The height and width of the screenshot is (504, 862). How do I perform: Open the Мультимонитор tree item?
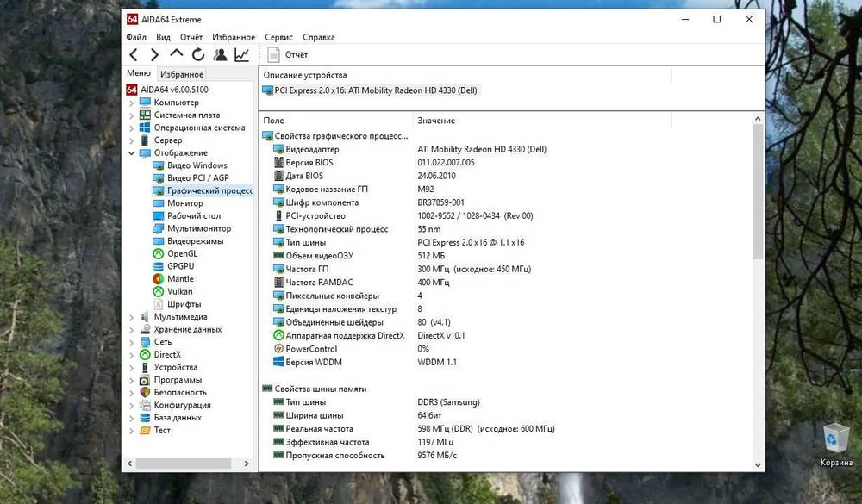click(199, 228)
